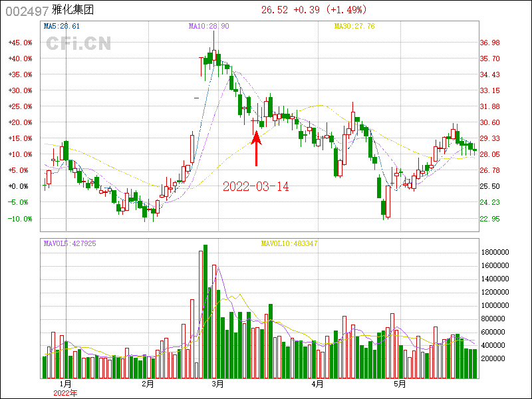Click the tallest red volume bar
The width and height of the screenshot is (532, 399).
(x=201, y=315)
